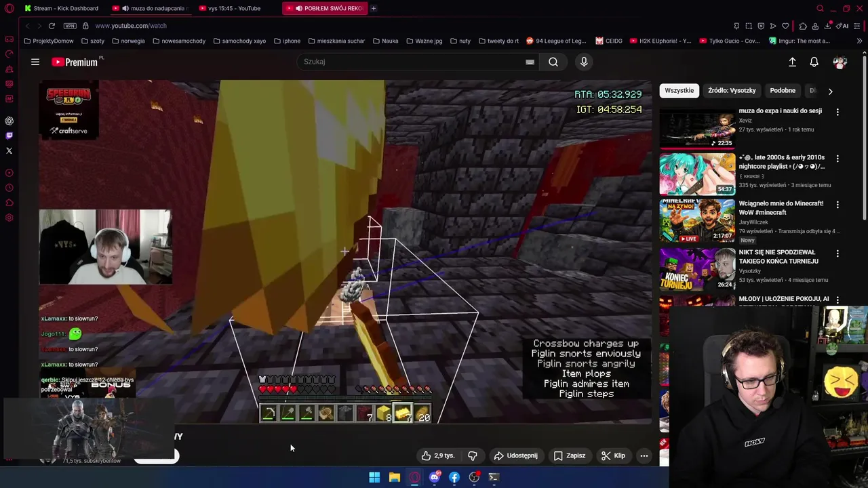Open YouTube notifications bell
This screenshot has width=868, height=488.
(814, 62)
